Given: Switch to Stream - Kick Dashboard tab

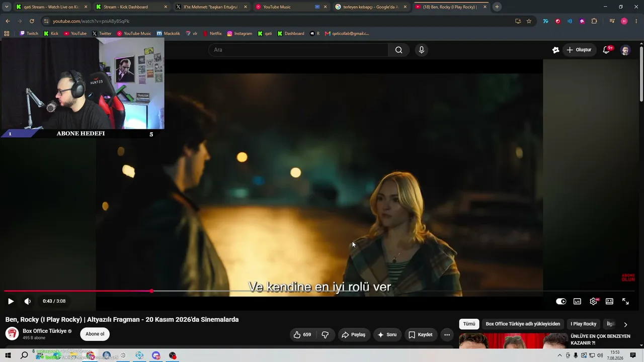Looking at the screenshot, I should point(131,7).
